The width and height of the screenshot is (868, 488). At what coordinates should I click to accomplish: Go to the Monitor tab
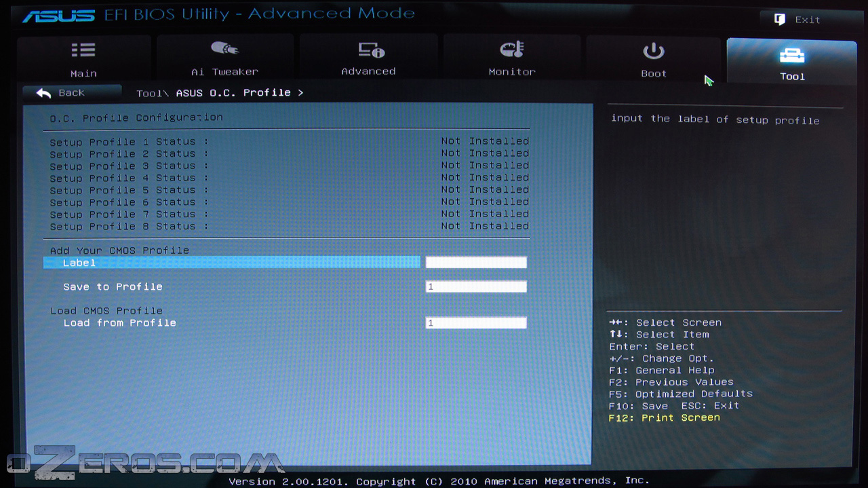click(x=512, y=59)
